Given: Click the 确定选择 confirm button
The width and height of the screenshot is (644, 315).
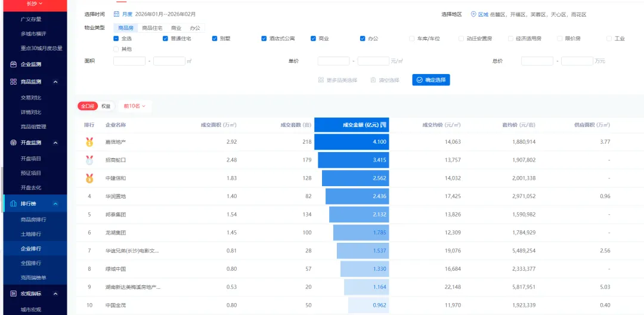Looking at the screenshot, I should pyautogui.click(x=431, y=80).
